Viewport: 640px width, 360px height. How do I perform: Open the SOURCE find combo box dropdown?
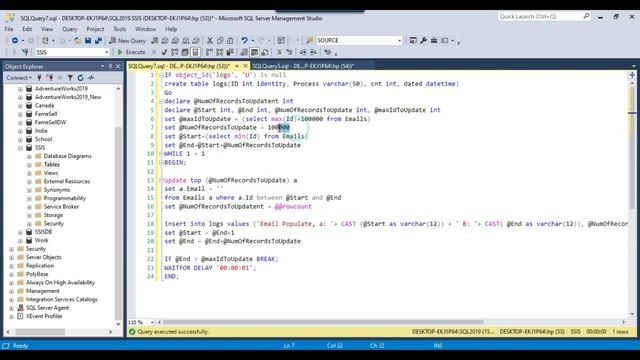[400, 40]
